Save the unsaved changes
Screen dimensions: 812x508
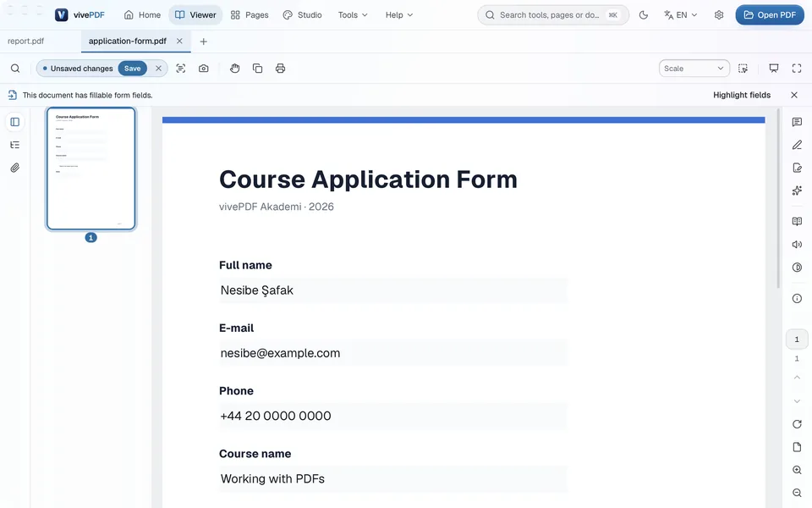click(x=133, y=69)
